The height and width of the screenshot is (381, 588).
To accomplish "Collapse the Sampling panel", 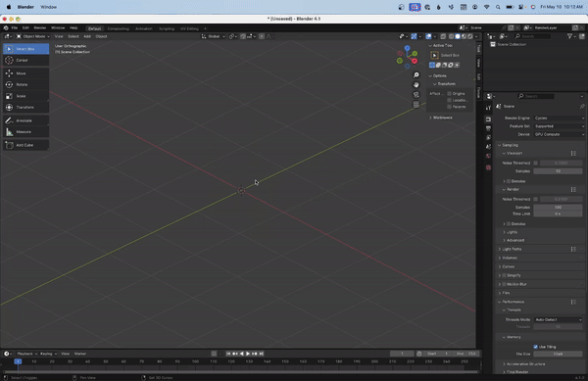I will tap(510, 145).
